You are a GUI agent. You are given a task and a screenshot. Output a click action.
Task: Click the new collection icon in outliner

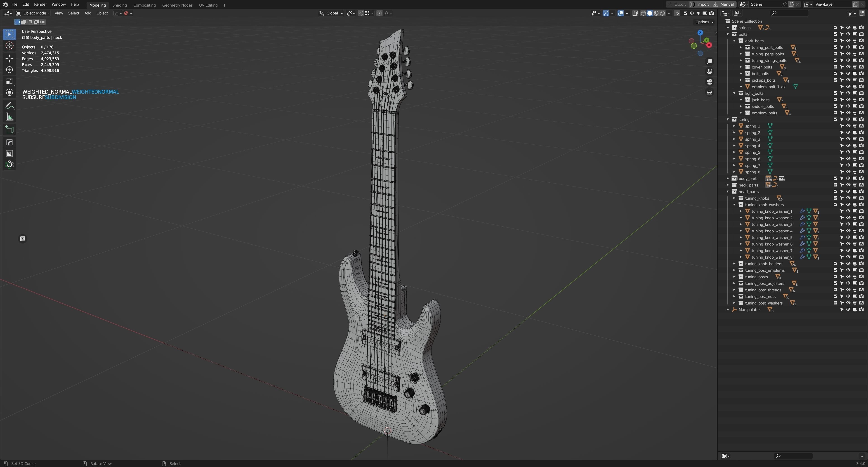coord(862,13)
